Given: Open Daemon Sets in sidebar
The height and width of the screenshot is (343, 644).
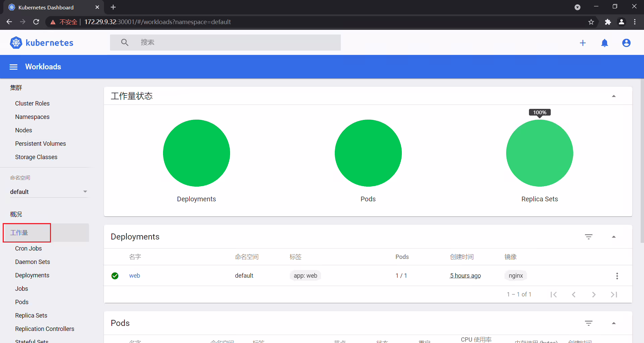Looking at the screenshot, I should point(33,262).
